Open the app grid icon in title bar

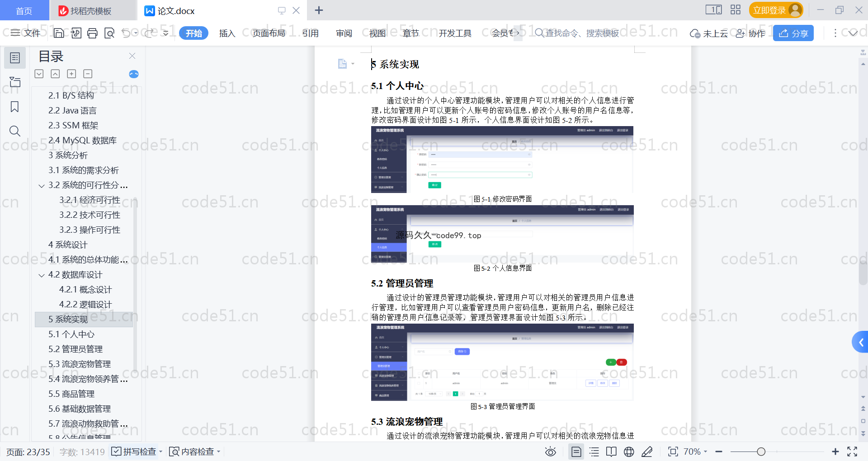736,10
